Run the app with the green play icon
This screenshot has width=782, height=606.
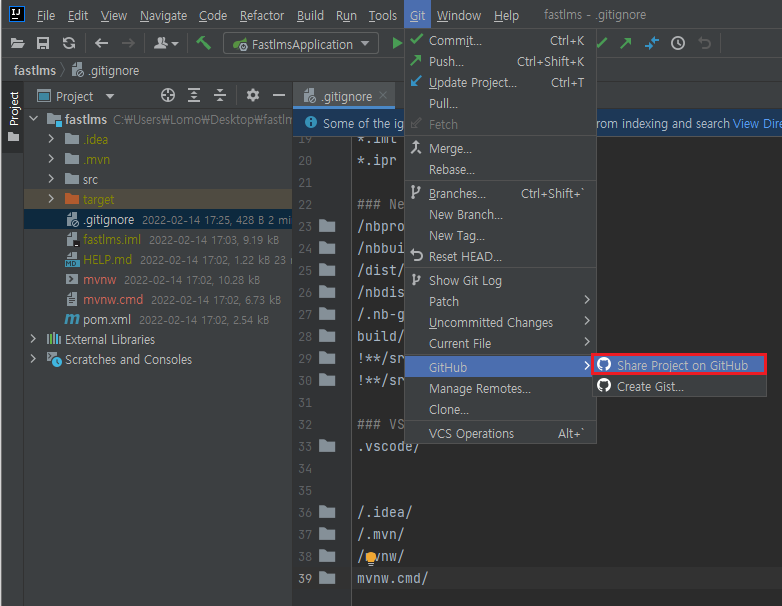(397, 43)
